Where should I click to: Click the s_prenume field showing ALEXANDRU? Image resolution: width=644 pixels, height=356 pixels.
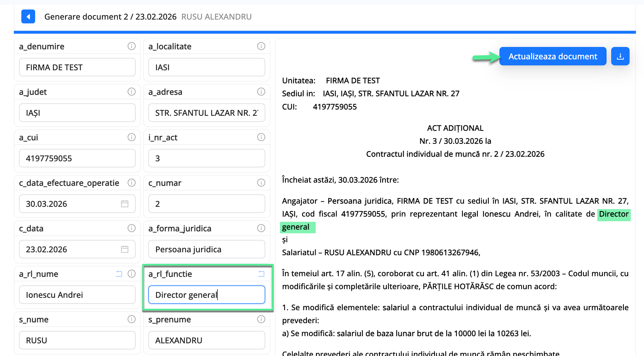click(x=206, y=340)
